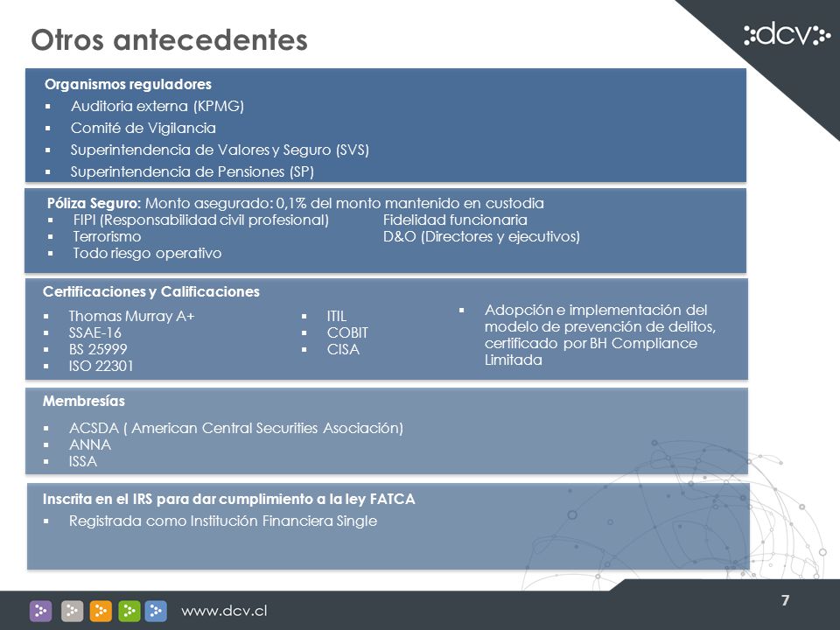This screenshot has height=630, width=840.
Task: Select the 'CISA' bullet
Action: 343,349
